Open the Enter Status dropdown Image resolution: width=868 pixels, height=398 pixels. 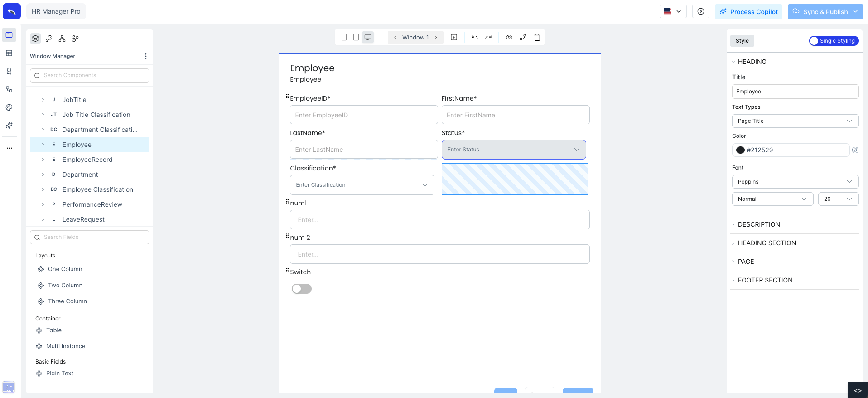514,150
